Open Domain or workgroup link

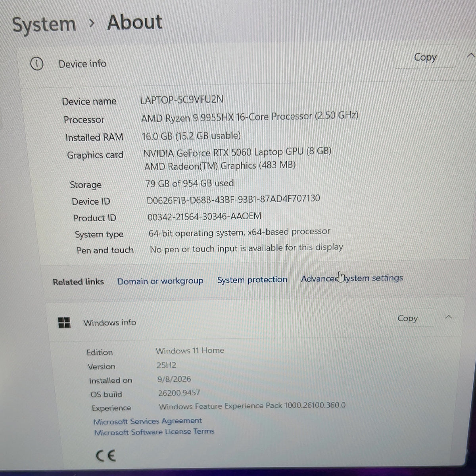pyautogui.click(x=160, y=281)
